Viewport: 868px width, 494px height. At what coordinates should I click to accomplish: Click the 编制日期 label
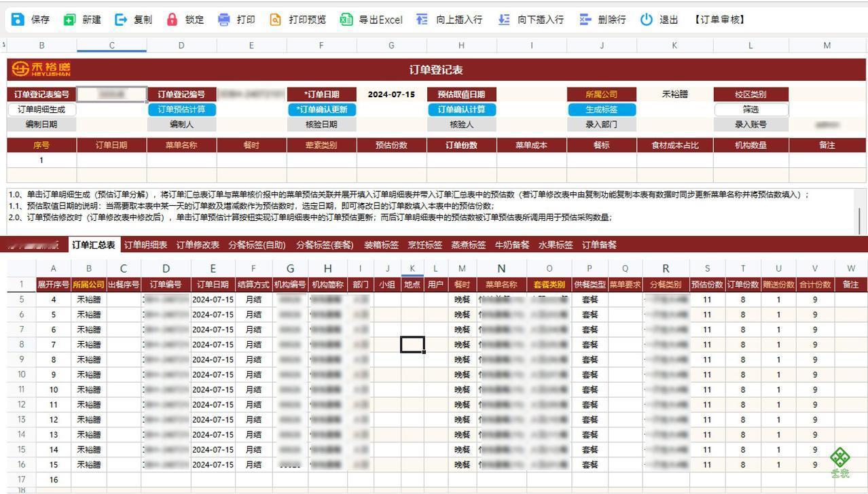41,124
